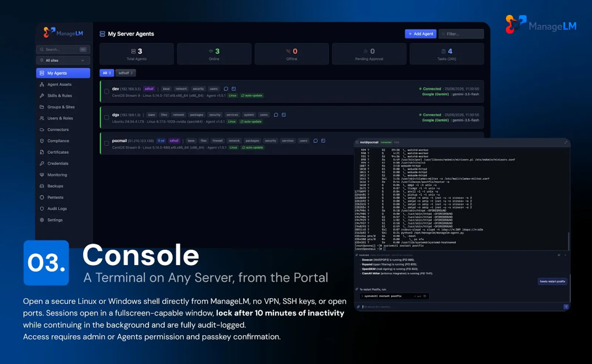Focus sidebar Search box
Image resolution: width=592 pixels, height=364 pixels.
(x=63, y=49)
